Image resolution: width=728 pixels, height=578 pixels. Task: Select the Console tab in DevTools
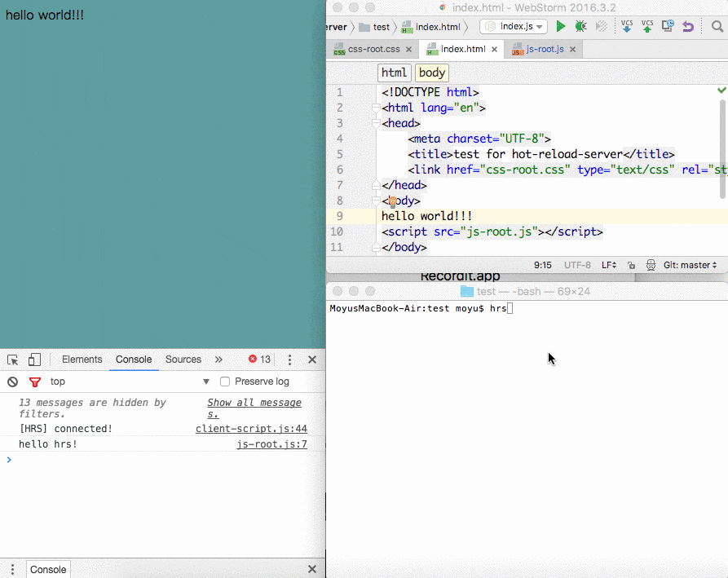[x=134, y=360]
